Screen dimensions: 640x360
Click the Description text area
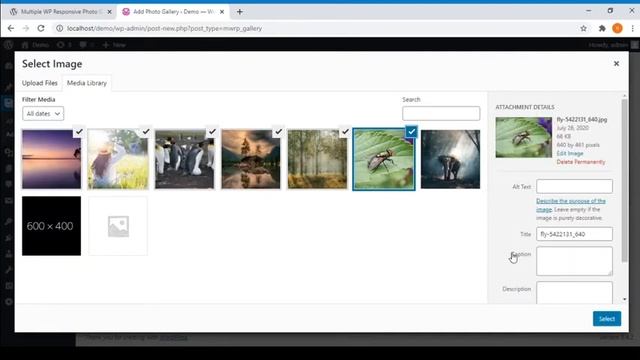tap(574, 292)
